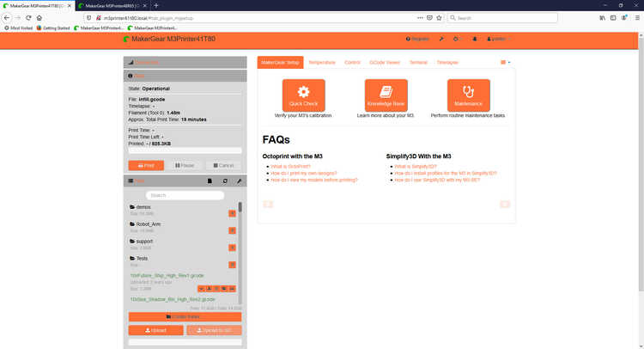Open the 'What is OctoPrint?' FAQ link
Screen dimensions: 644x349
click(x=291, y=167)
